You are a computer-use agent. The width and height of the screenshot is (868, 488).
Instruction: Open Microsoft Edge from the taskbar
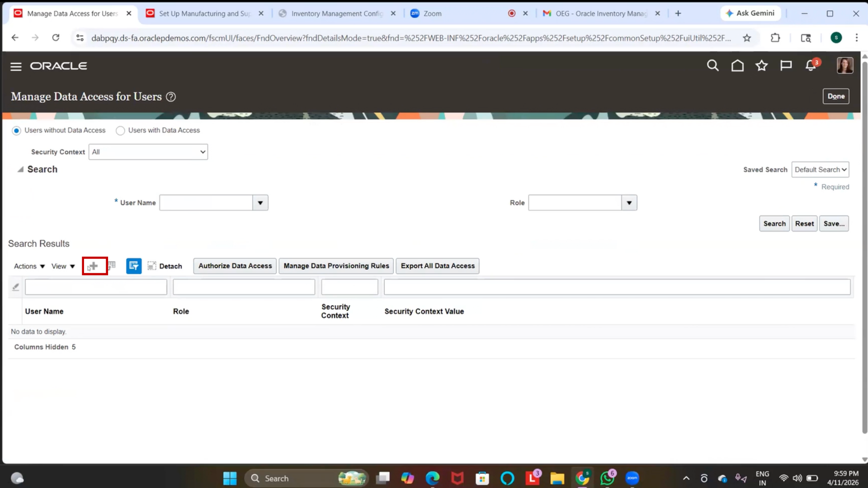tap(433, 478)
